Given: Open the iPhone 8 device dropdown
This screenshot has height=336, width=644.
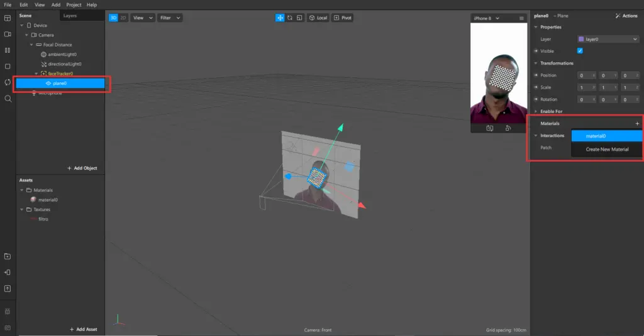Looking at the screenshot, I should tap(486, 18).
